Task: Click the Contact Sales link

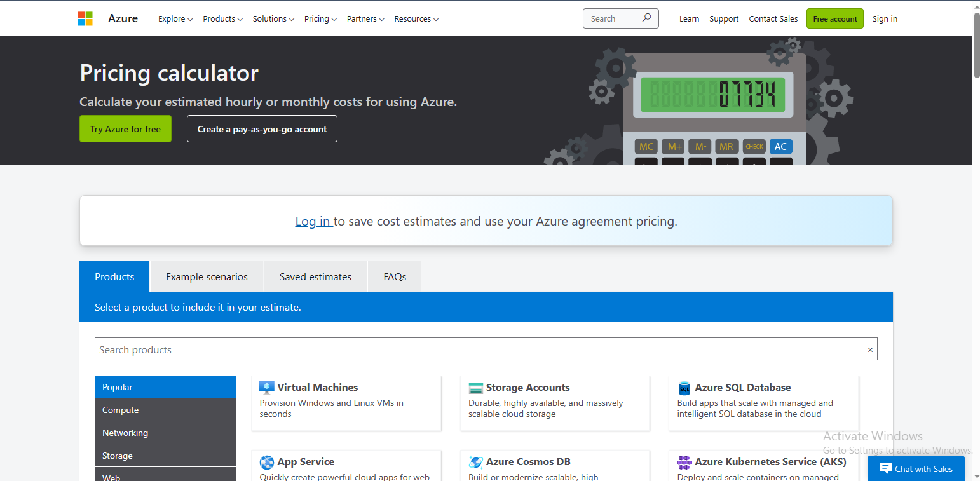Action: (773, 18)
